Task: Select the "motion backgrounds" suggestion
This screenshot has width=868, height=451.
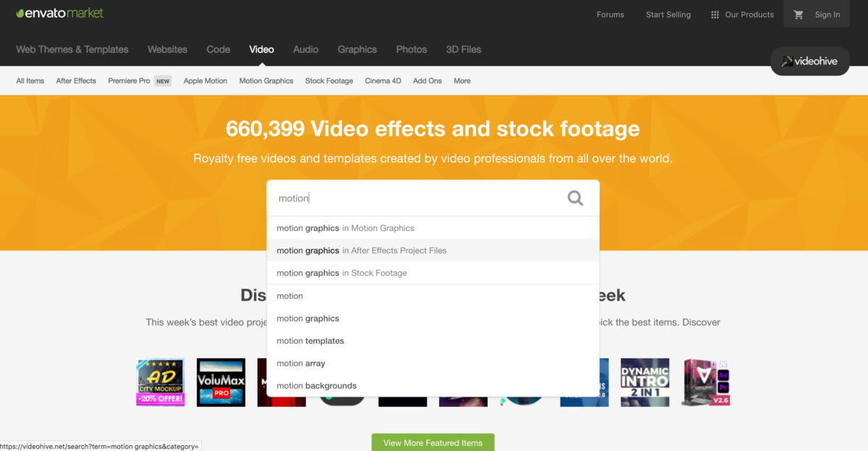Action: [433, 386]
